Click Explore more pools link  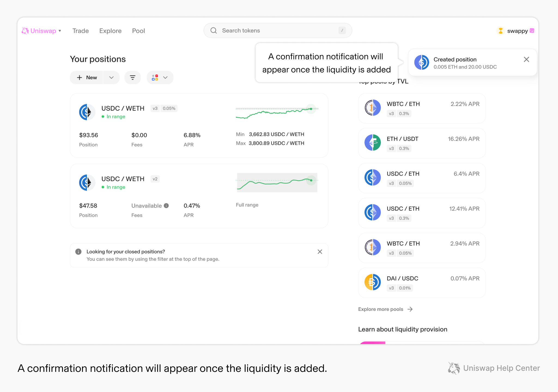pos(385,309)
